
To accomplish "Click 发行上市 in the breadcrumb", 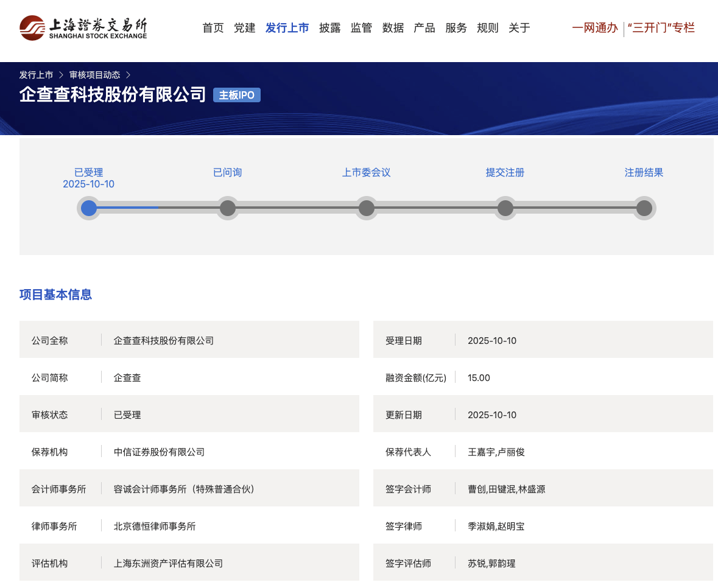I will click(36, 75).
